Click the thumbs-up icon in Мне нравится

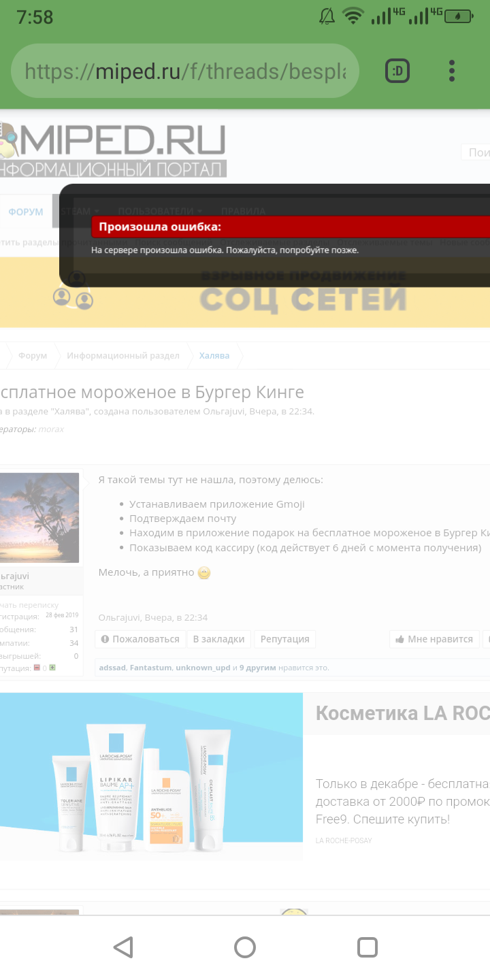(400, 639)
